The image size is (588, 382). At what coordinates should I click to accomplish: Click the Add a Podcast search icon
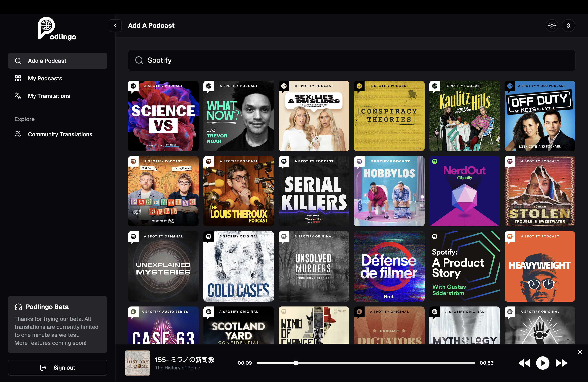tap(139, 60)
